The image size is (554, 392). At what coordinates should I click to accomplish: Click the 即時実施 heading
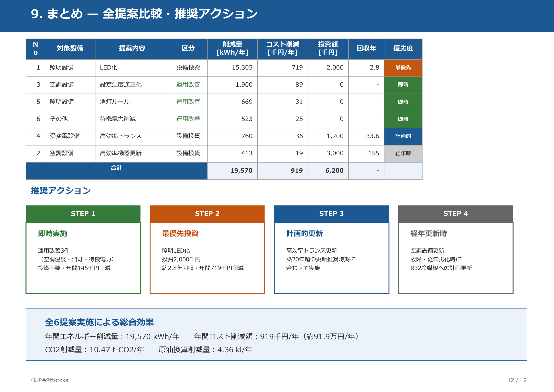52,234
